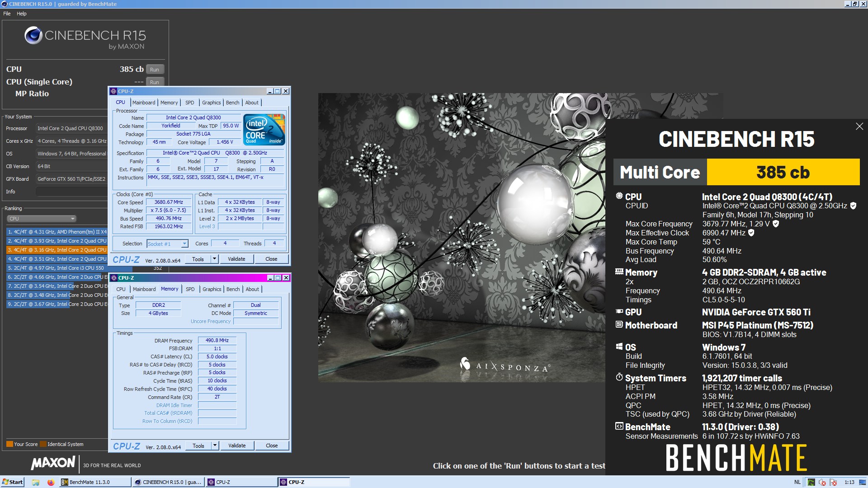The width and height of the screenshot is (868, 488).
Task: Click Close button in upper CPU-Z window
Action: pyautogui.click(x=271, y=259)
